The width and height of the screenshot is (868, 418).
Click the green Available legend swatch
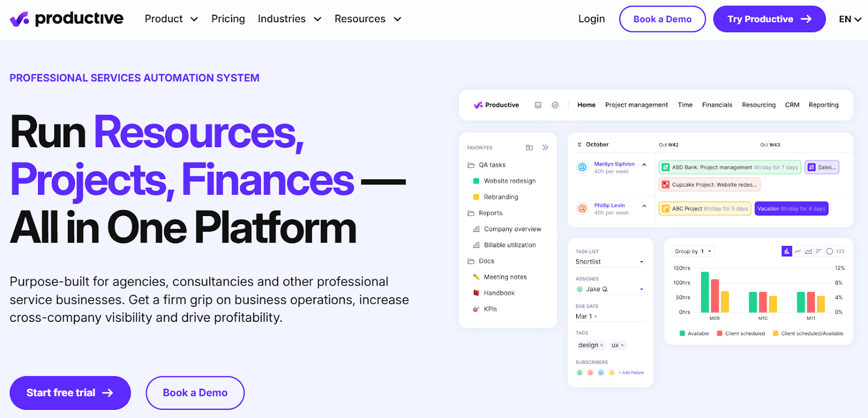pyautogui.click(x=682, y=333)
